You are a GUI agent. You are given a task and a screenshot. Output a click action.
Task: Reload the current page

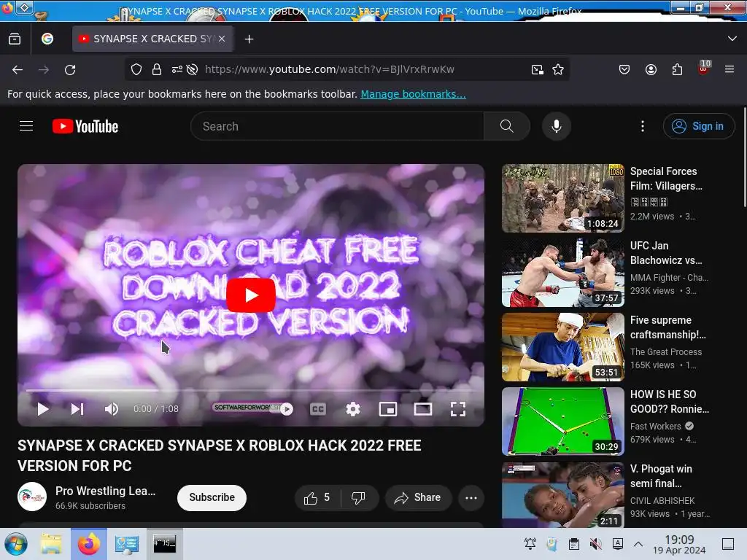pyautogui.click(x=71, y=70)
